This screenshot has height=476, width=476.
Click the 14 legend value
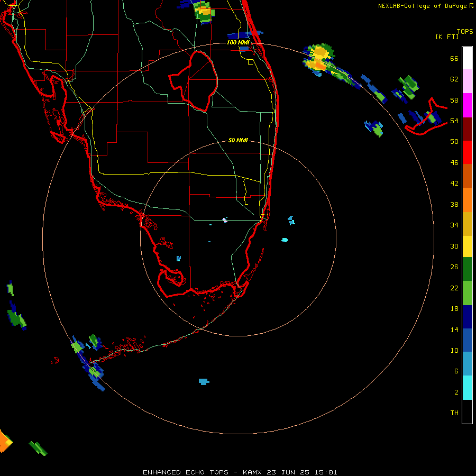454,329
